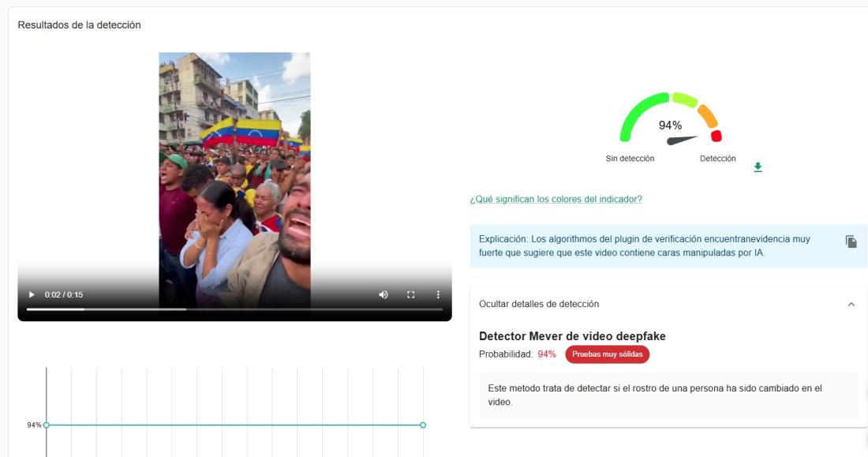Open video more options menu
The image size is (868, 457).
coord(438,294)
